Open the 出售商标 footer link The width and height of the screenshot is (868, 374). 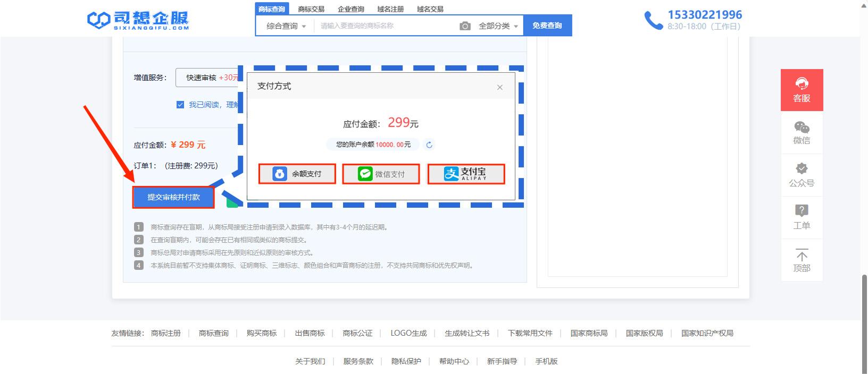pos(310,333)
